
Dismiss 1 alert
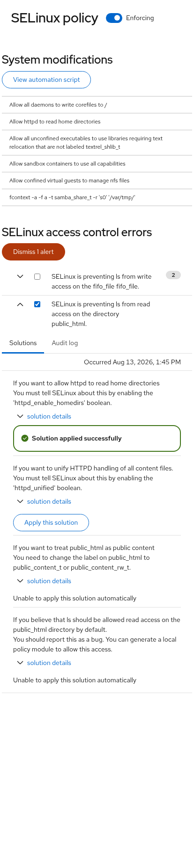33,252
